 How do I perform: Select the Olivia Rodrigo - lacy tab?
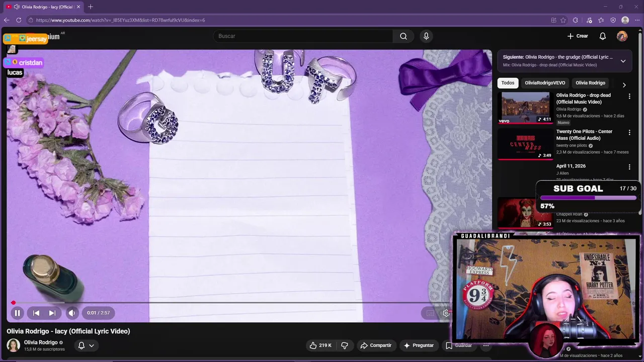tap(43, 7)
